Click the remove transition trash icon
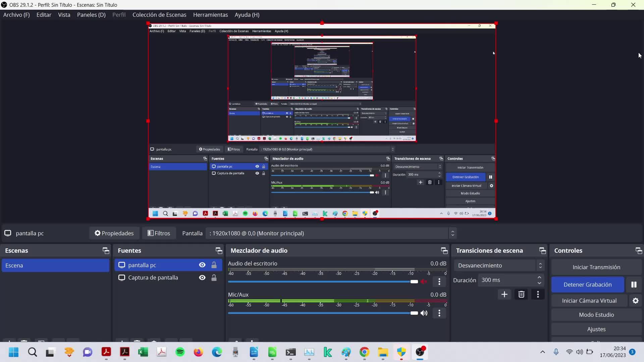644x362 pixels. [x=521, y=294]
